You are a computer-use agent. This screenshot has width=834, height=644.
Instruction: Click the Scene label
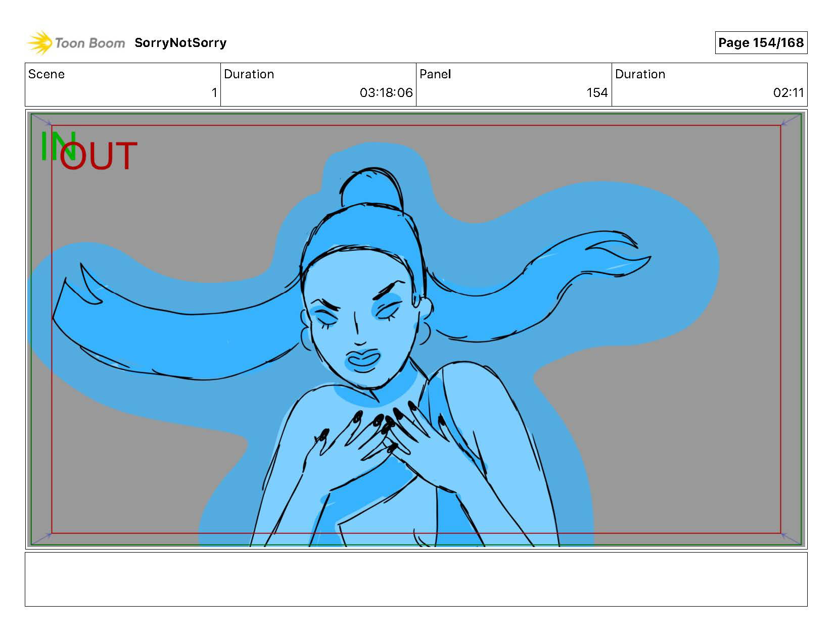pos(47,74)
